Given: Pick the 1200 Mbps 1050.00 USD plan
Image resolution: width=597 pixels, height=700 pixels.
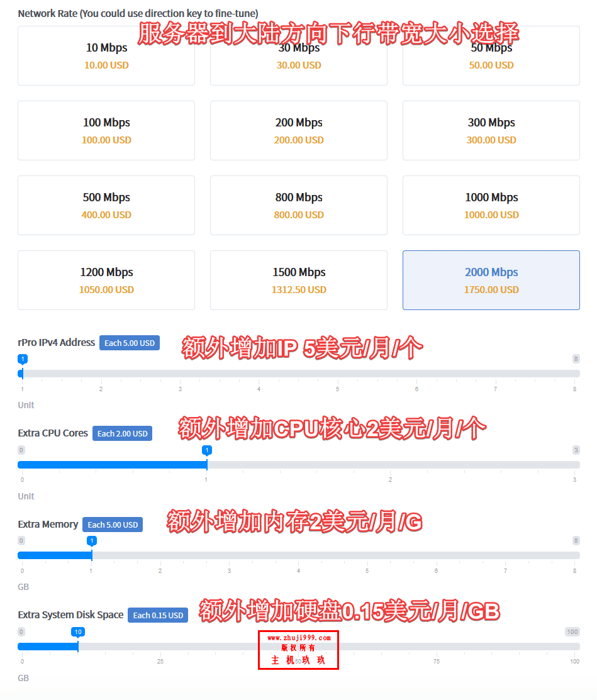Looking at the screenshot, I should [106, 280].
